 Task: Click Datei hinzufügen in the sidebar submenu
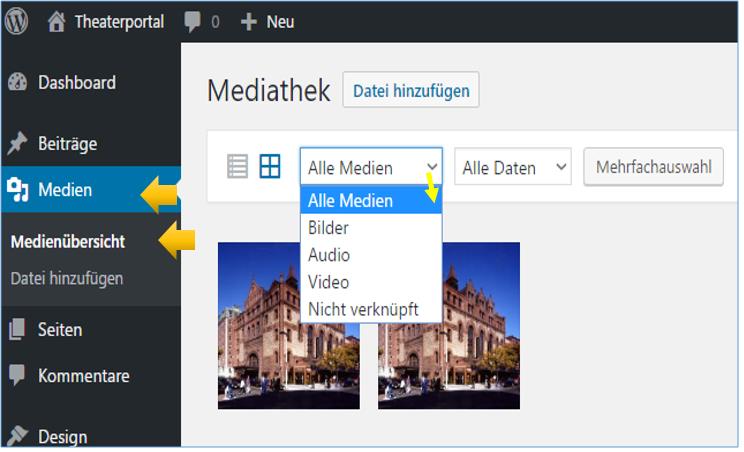[x=67, y=278]
